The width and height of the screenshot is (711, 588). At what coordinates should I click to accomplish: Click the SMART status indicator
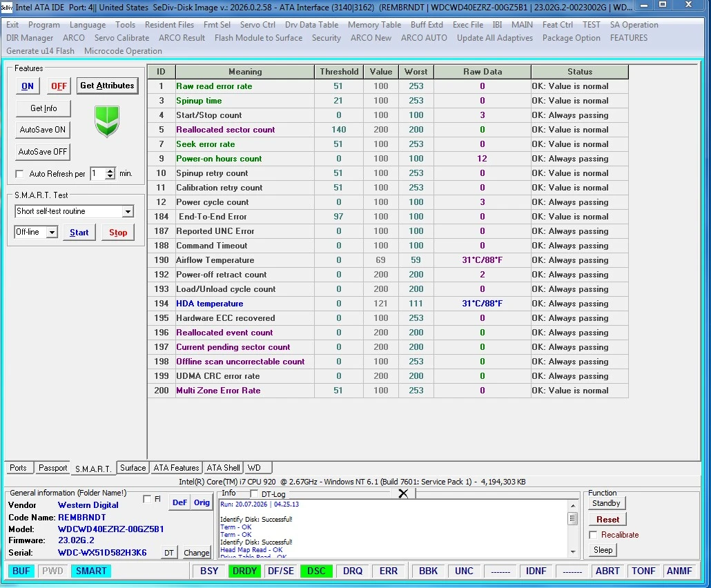coord(91,571)
